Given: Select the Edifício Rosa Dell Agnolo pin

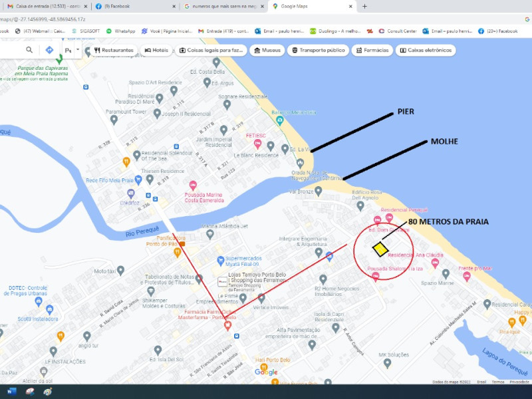Looking at the screenshot, I should (x=360, y=205).
